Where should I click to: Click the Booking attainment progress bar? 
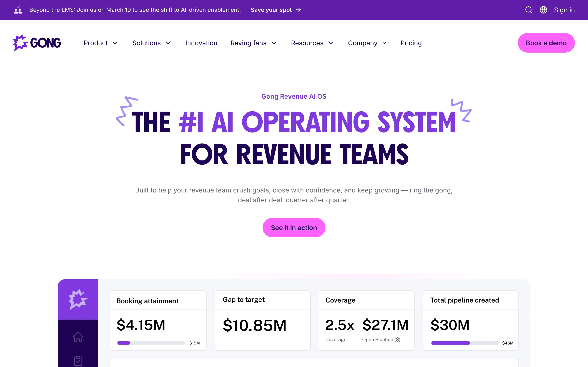coord(151,343)
